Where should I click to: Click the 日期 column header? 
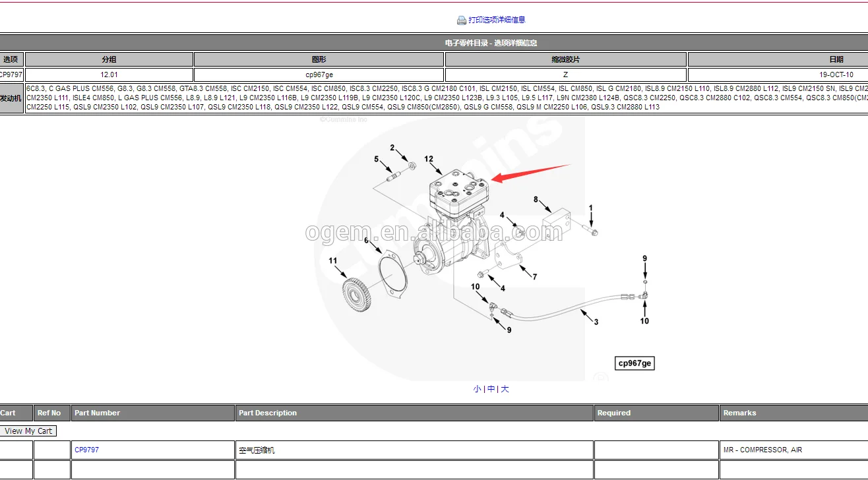point(778,59)
